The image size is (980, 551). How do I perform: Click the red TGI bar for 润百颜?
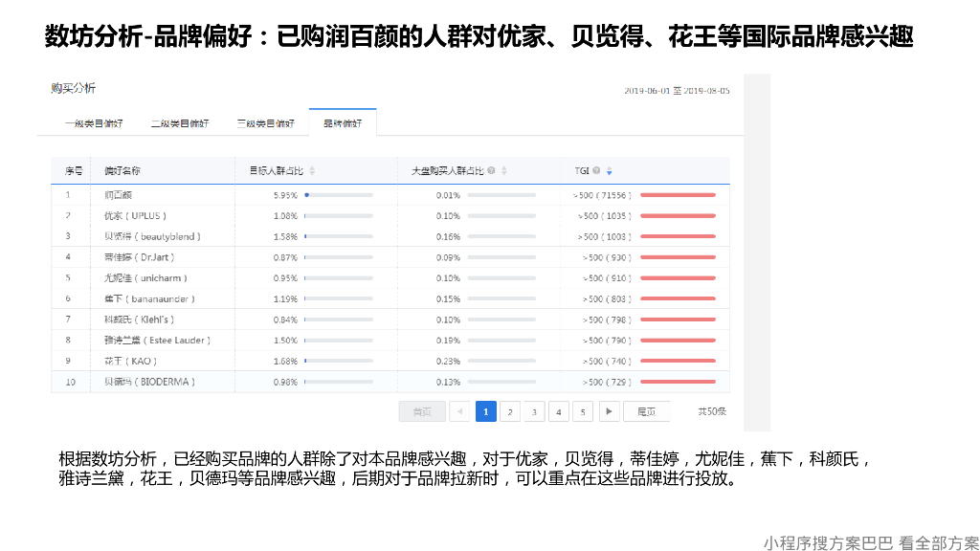[x=679, y=194]
